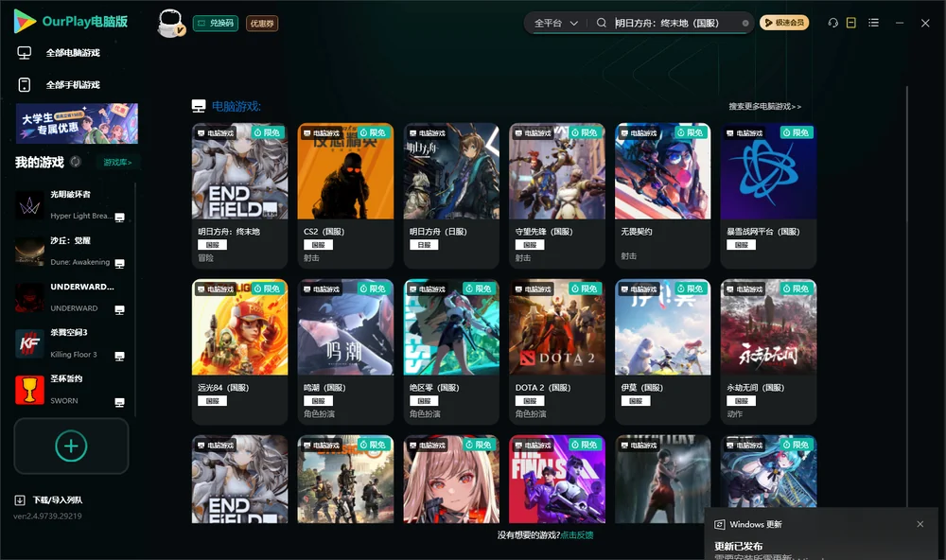This screenshot has height=560, width=946.
Task: Open the 伊莫 (国服) game card
Action: 662,352
